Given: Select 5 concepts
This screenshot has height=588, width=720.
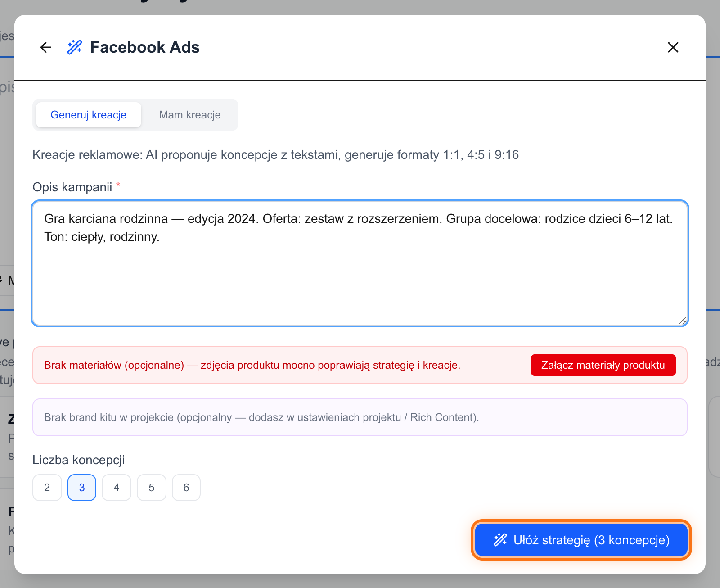Looking at the screenshot, I should [152, 488].
